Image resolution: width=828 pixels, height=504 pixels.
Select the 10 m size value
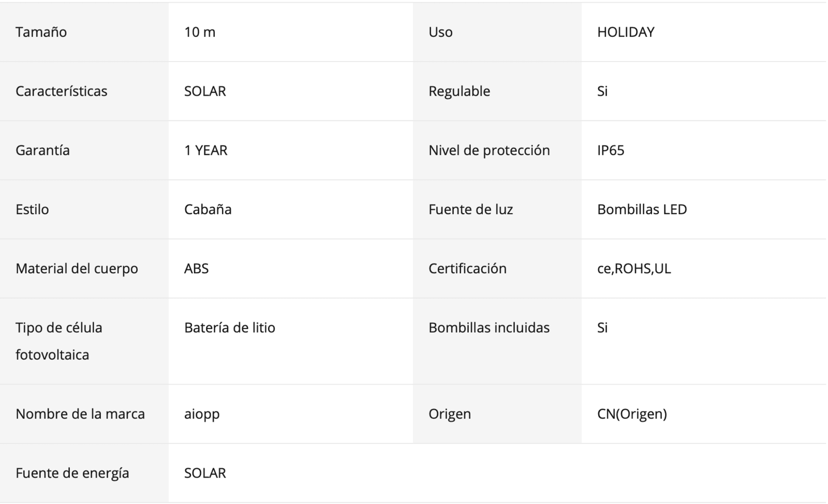coord(200,32)
